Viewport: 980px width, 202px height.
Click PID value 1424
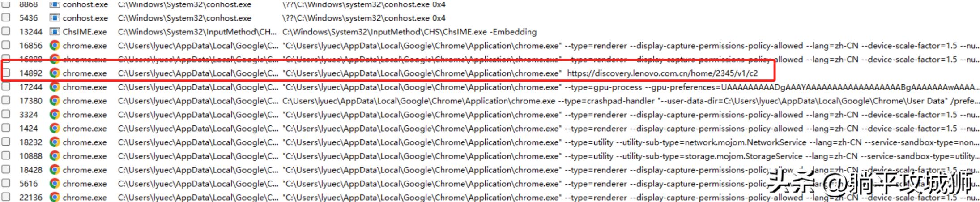pyautogui.click(x=29, y=129)
